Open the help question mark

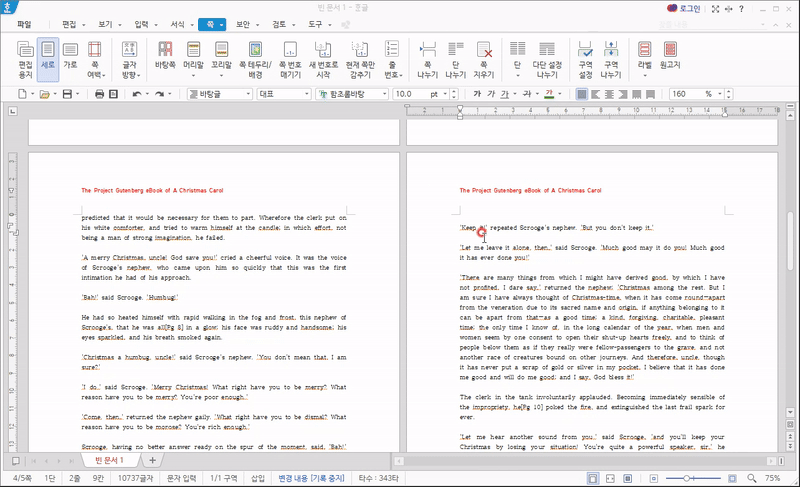pyautogui.click(x=741, y=9)
